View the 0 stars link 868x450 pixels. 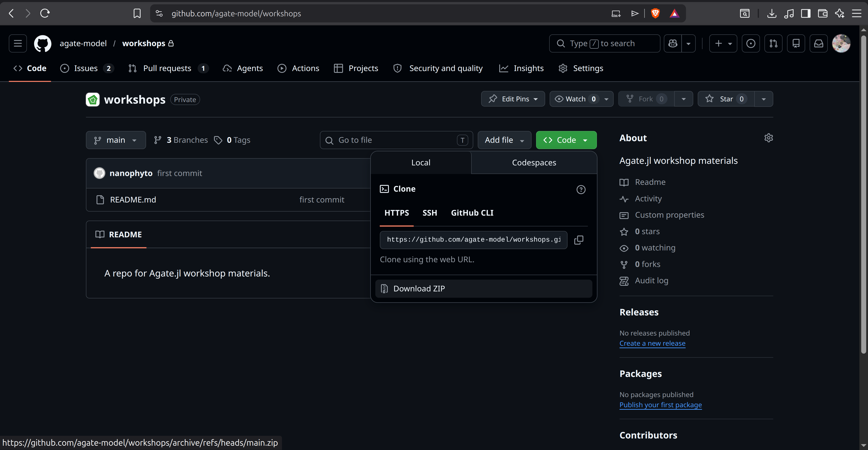click(640, 232)
